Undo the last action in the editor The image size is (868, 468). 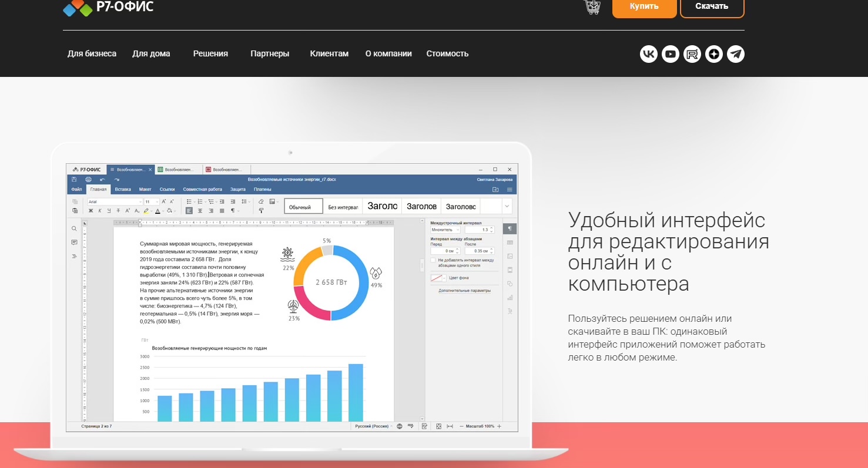(x=102, y=179)
